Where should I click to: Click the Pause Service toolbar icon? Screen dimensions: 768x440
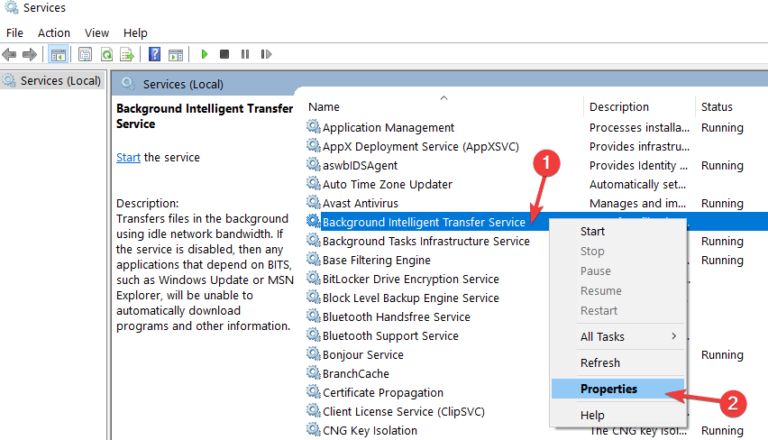coord(245,54)
